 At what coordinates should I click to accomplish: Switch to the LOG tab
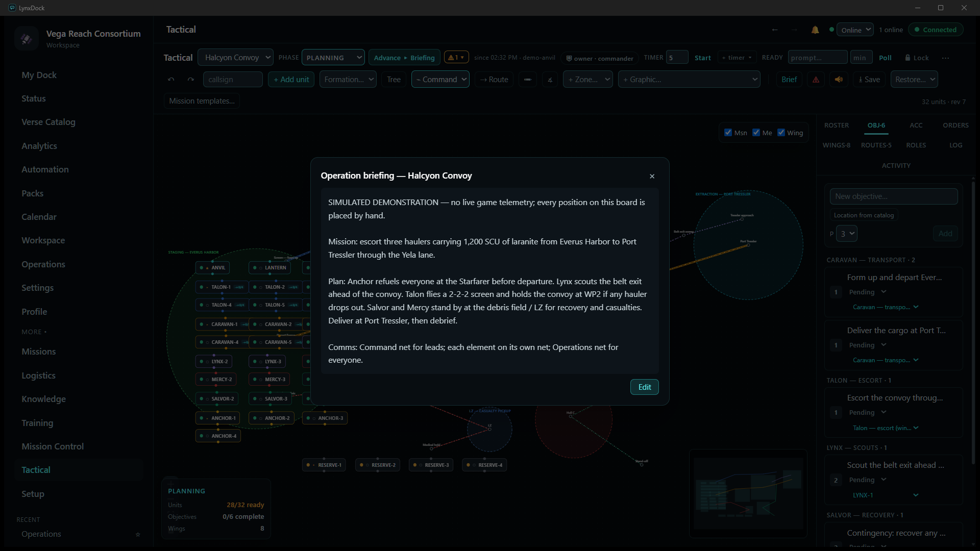pos(955,145)
